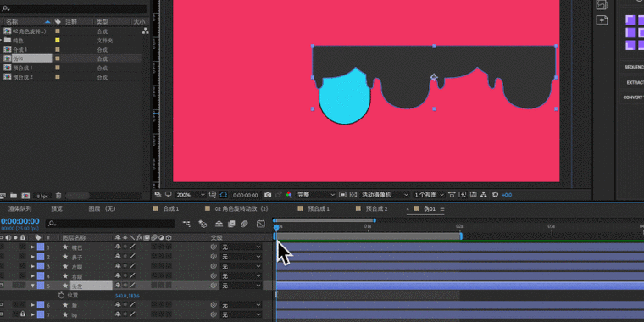Toggle shy switch of 鼻子 layer
This screenshot has height=322, width=644.
pyautogui.click(x=119, y=257)
